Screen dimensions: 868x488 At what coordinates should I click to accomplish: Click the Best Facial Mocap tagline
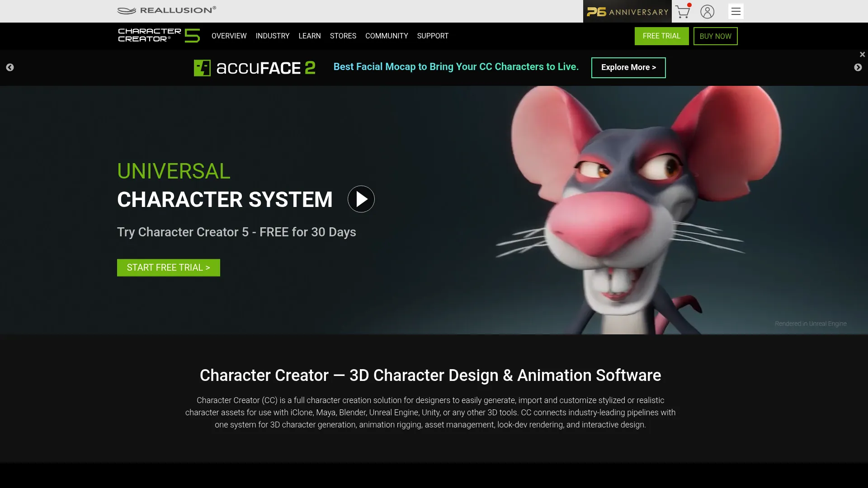tap(456, 67)
